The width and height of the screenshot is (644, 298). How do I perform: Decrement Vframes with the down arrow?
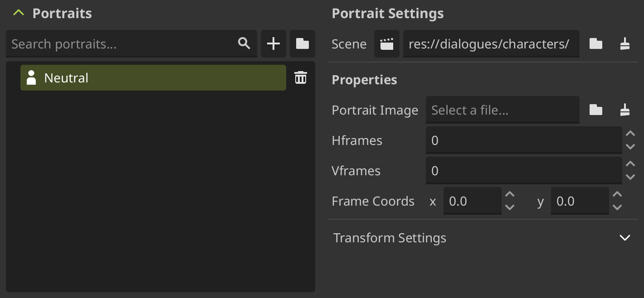click(x=630, y=177)
